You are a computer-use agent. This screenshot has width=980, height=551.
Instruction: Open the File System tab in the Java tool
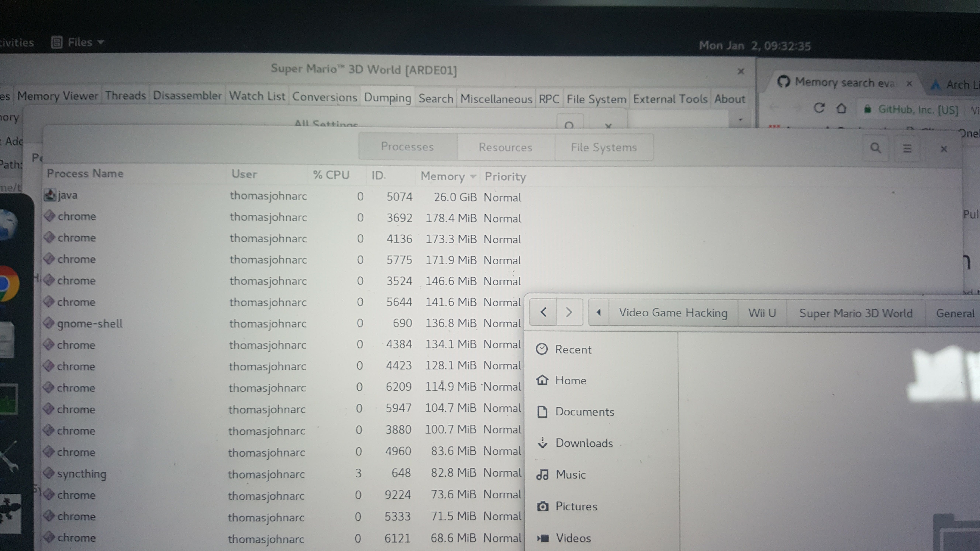click(x=596, y=99)
